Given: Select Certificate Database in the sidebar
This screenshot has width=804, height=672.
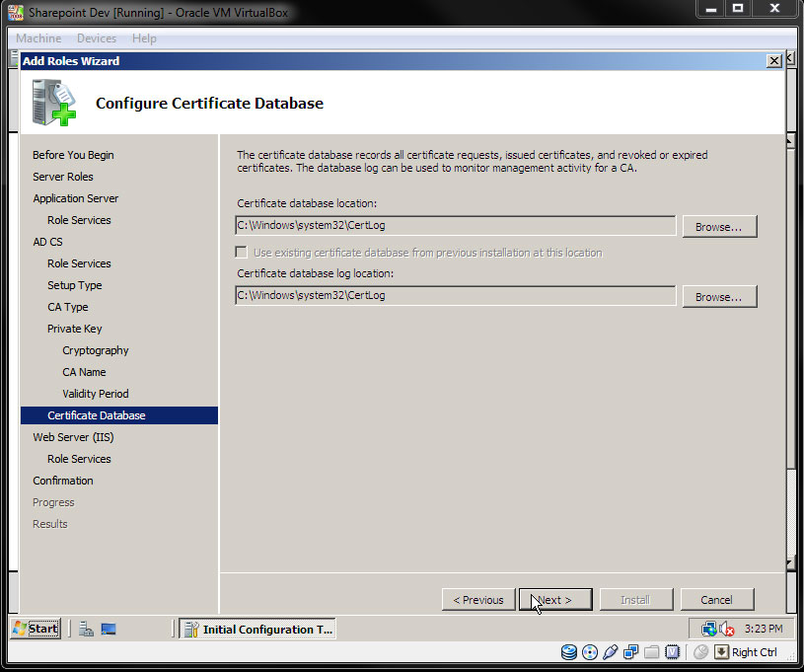Looking at the screenshot, I should pyautogui.click(x=119, y=415).
